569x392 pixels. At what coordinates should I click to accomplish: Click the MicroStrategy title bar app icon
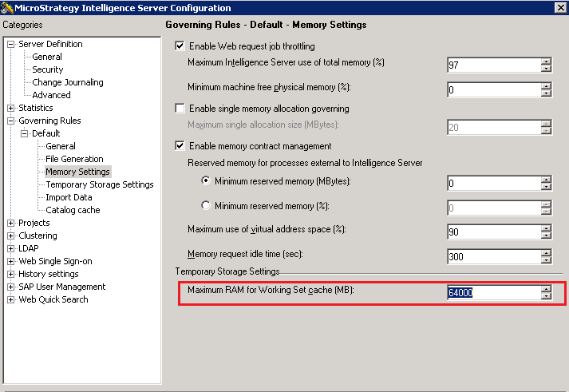point(7,8)
